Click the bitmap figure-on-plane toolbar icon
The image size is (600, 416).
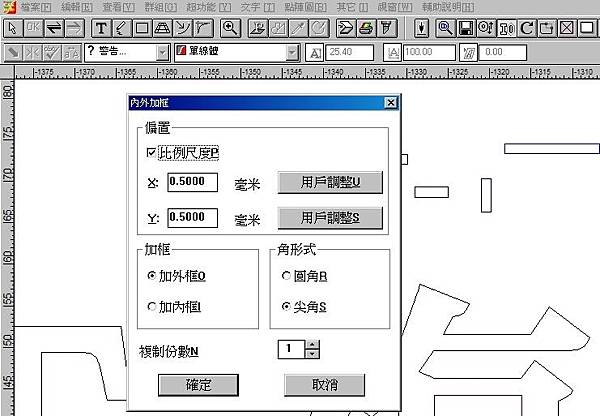click(258, 28)
